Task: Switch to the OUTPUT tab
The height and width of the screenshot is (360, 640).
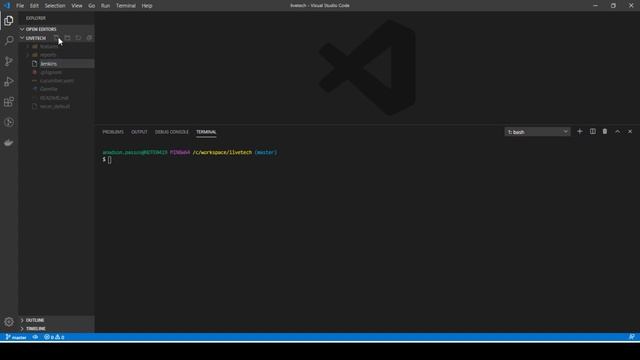Action: [139, 132]
